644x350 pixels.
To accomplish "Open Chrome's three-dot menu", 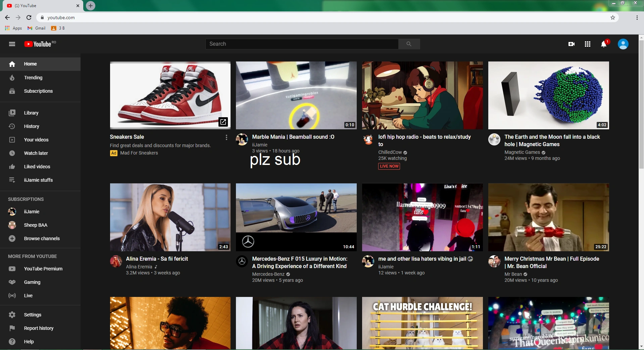I will pos(637,17).
